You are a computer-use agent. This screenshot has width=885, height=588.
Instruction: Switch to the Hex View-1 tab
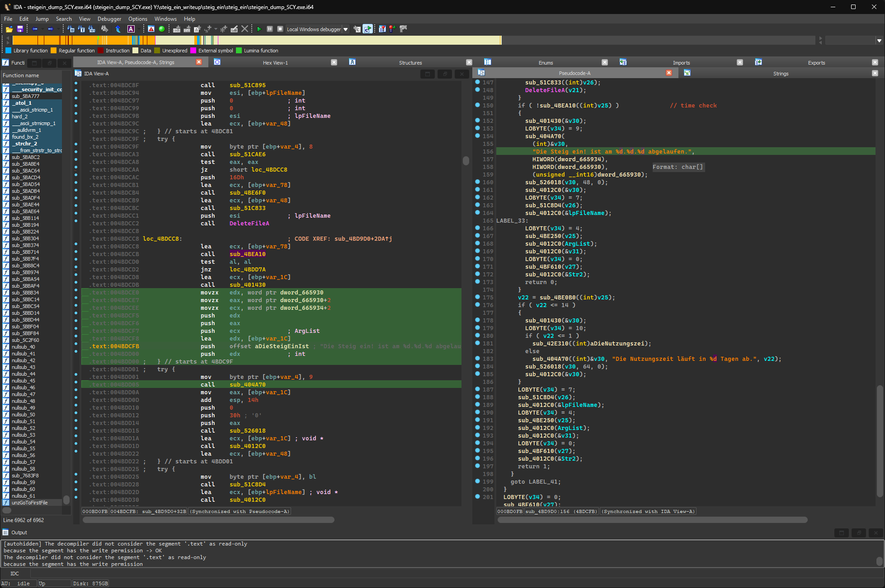tap(275, 63)
